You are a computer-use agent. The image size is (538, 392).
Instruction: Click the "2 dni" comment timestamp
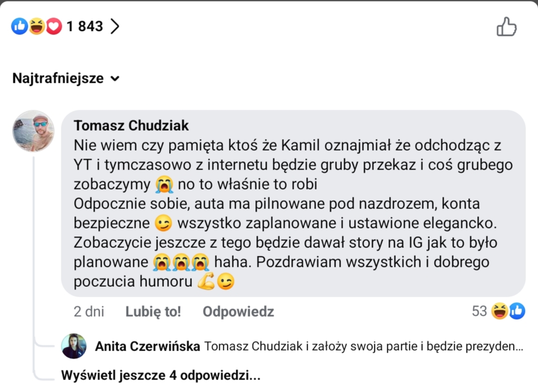click(89, 312)
